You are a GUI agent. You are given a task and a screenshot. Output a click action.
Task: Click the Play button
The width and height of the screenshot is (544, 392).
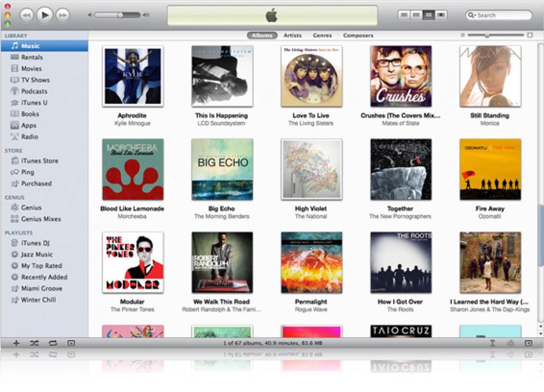[x=44, y=15]
